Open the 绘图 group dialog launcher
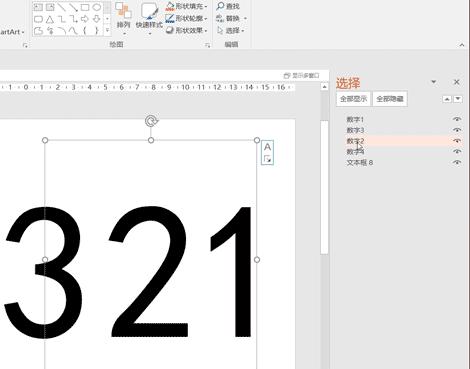Viewport: 470px width, 369px height. click(207, 45)
